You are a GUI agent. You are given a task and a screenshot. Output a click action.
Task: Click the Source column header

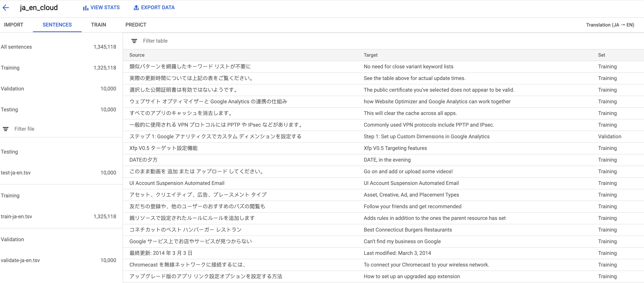click(x=137, y=55)
